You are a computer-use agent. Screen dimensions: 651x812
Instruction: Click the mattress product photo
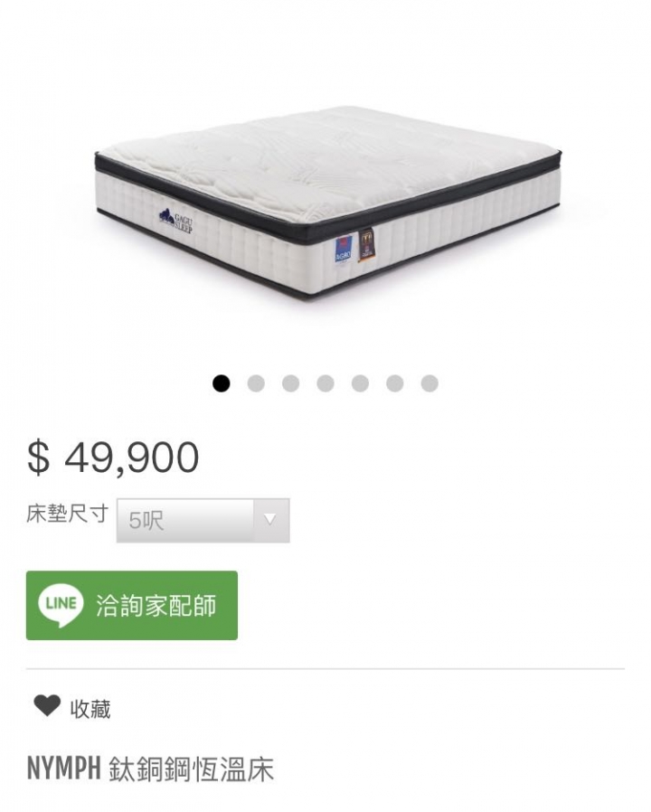coord(328,204)
